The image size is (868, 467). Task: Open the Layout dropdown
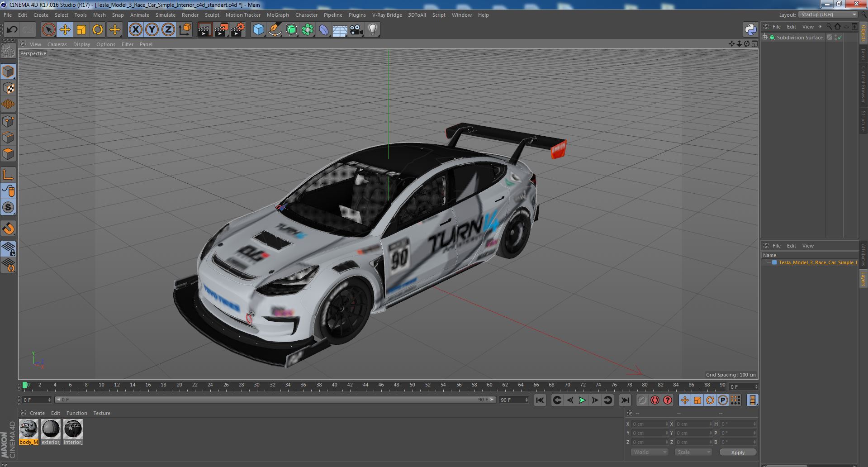[828, 14]
